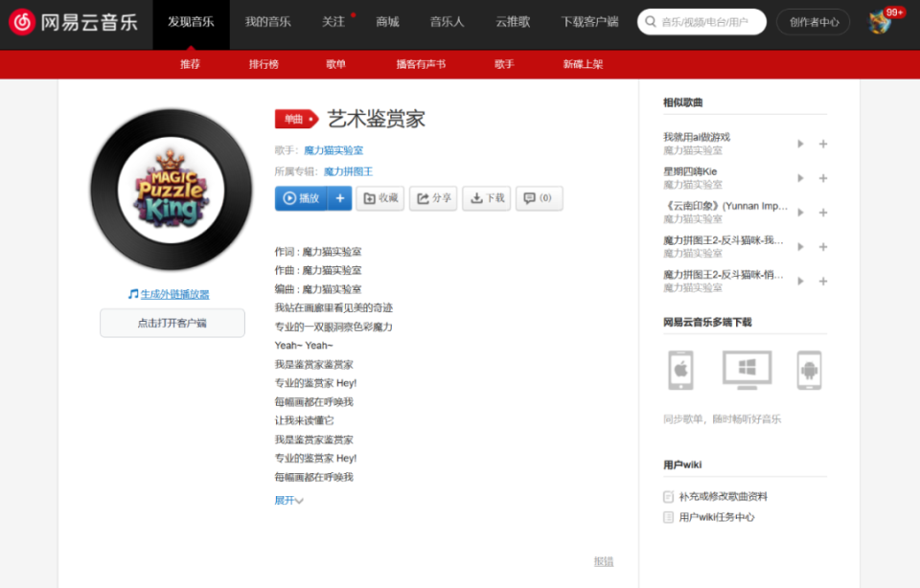Screen dimensions: 920x588
Task: Click the 收藏 collect button
Action: click(x=380, y=198)
